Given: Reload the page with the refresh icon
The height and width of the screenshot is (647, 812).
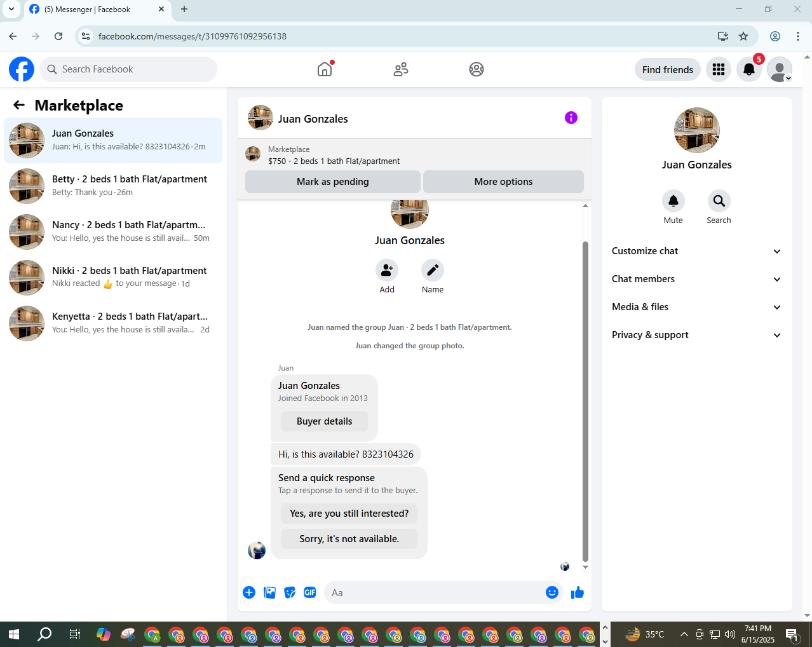Looking at the screenshot, I should point(58,36).
